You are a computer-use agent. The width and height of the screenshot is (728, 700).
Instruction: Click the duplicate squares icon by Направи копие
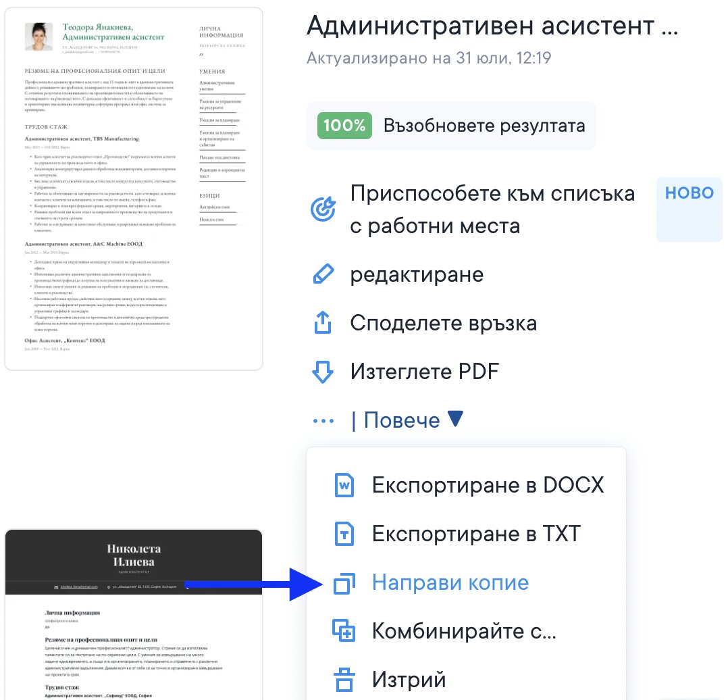pos(344,583)
